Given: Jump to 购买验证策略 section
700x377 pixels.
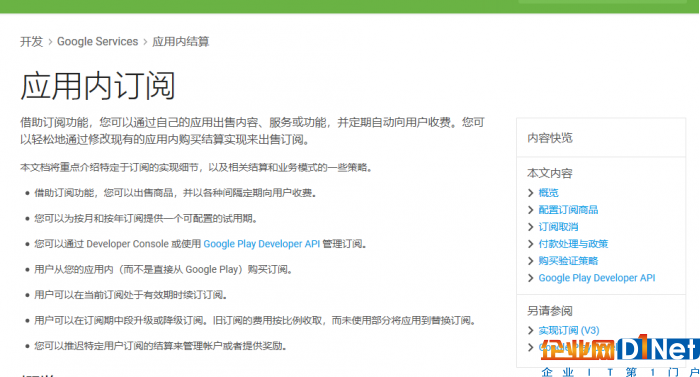Looking at the screenshot, I should [568, 261].
